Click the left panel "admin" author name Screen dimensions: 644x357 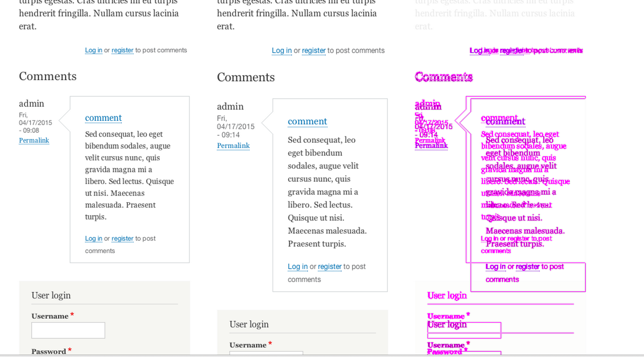31,104
